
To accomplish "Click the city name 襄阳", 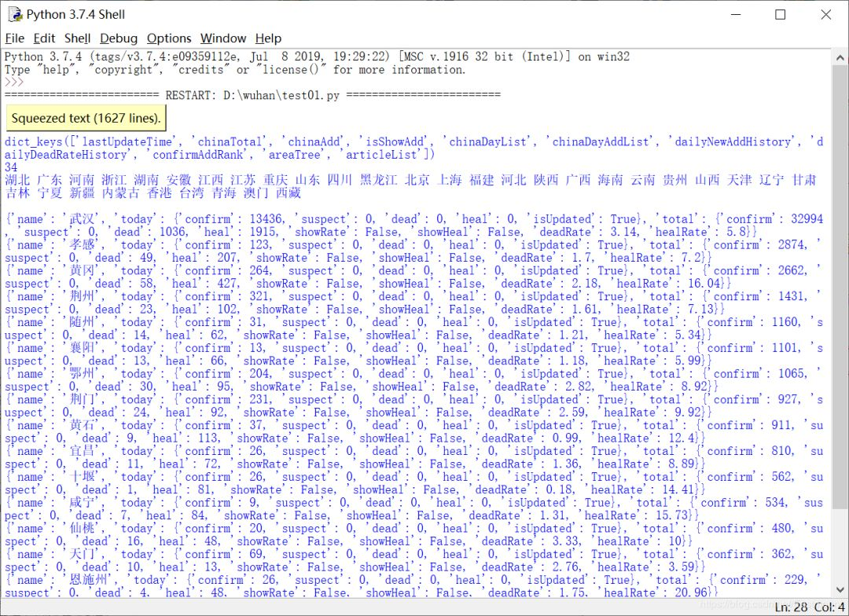I will [x=82, y=348].
